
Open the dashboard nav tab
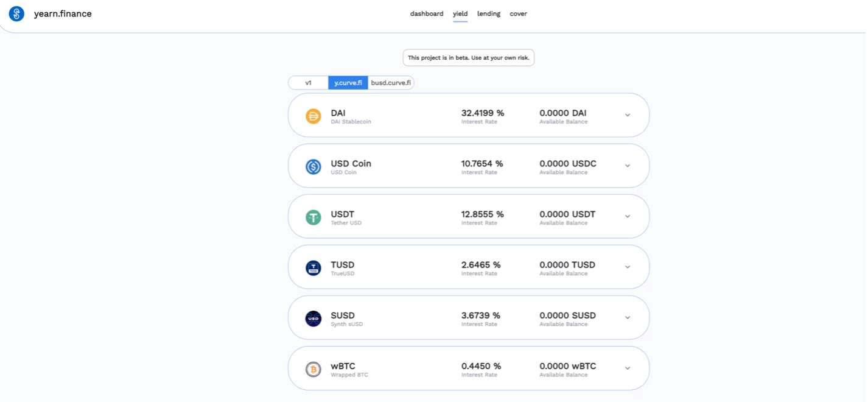(427, 13)
